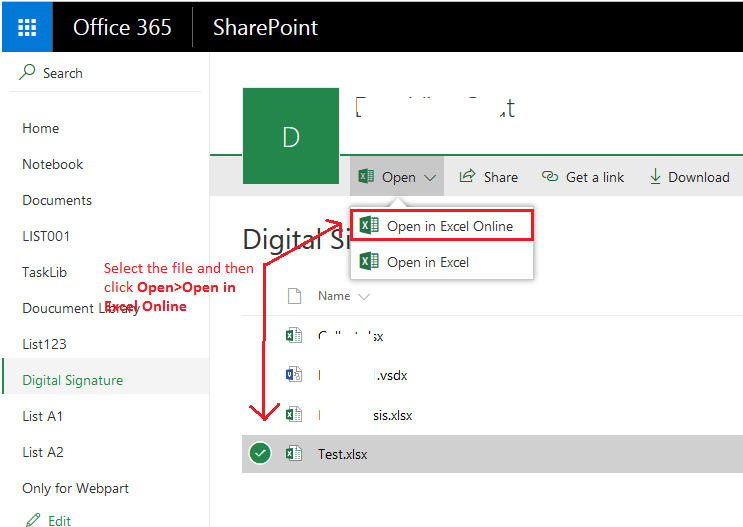Click the file type column header icon
This screenshot has height=527, width=743.
point(294,296)
